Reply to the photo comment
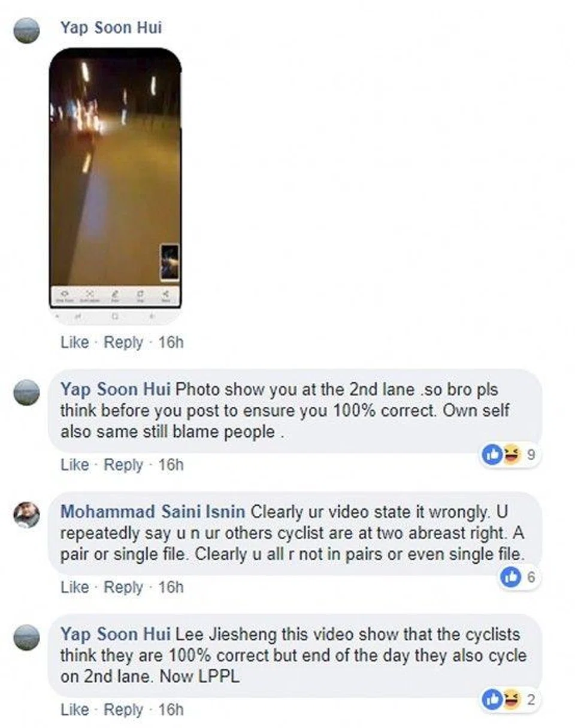575x728 pixels. pos(123,343)
